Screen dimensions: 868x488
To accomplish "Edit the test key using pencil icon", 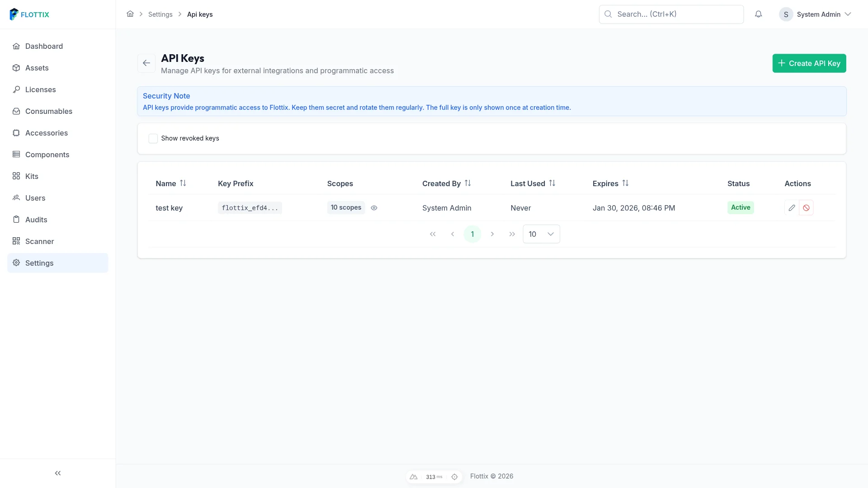I will point(792,207).
